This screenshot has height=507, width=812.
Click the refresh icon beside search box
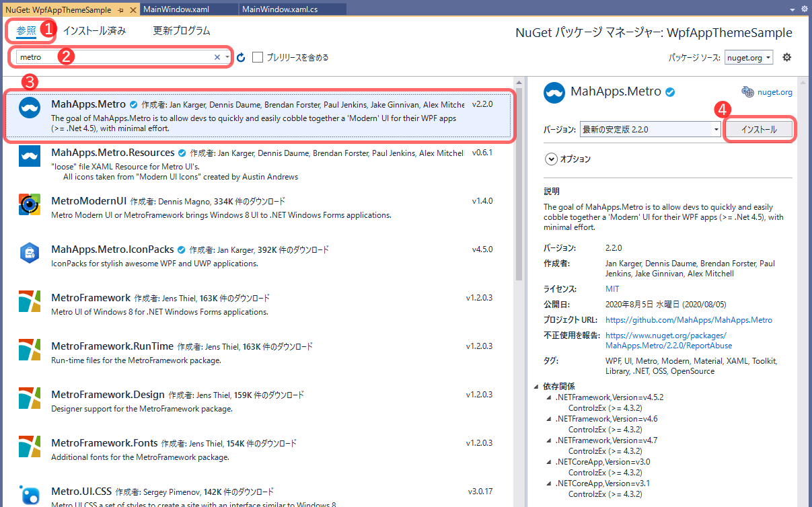click(241, 57)
